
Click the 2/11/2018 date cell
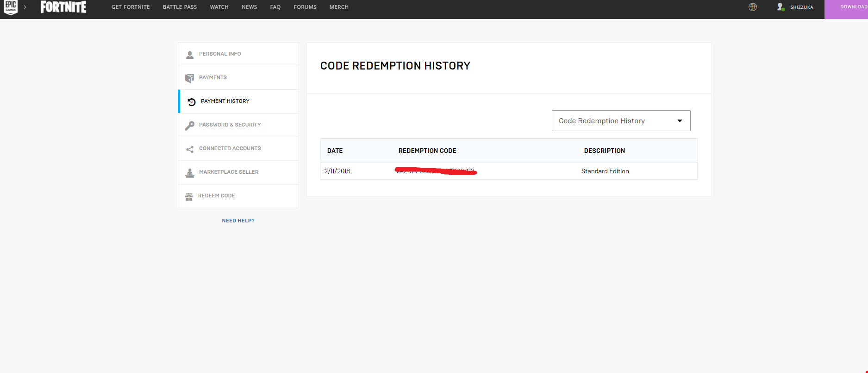pos(337,171)
